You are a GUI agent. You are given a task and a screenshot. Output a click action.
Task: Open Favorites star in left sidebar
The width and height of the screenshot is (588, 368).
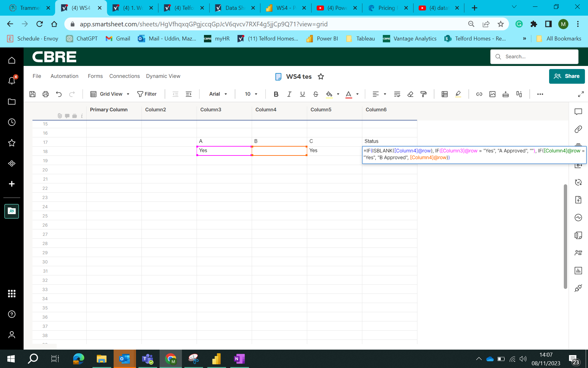click(12, 143)
